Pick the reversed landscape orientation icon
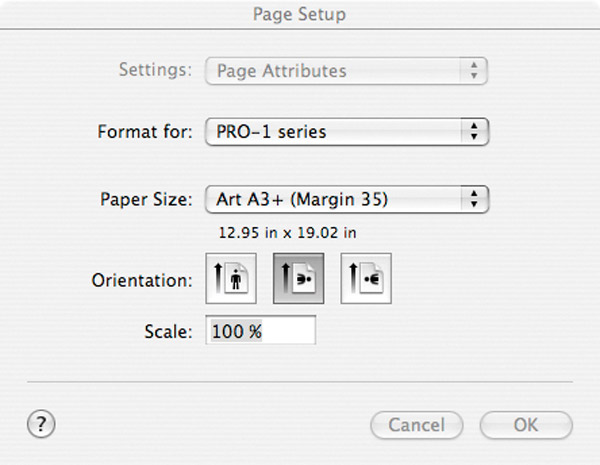The width and height of the screenshot is (600, 465). (x=366, y=278)
